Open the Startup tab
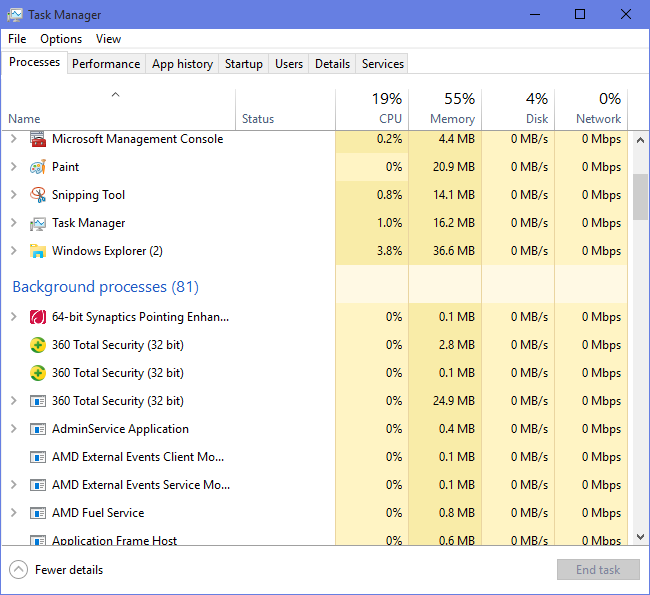This screenshot has width=650, height=595. pyautogui.click(x=243, y=64)
